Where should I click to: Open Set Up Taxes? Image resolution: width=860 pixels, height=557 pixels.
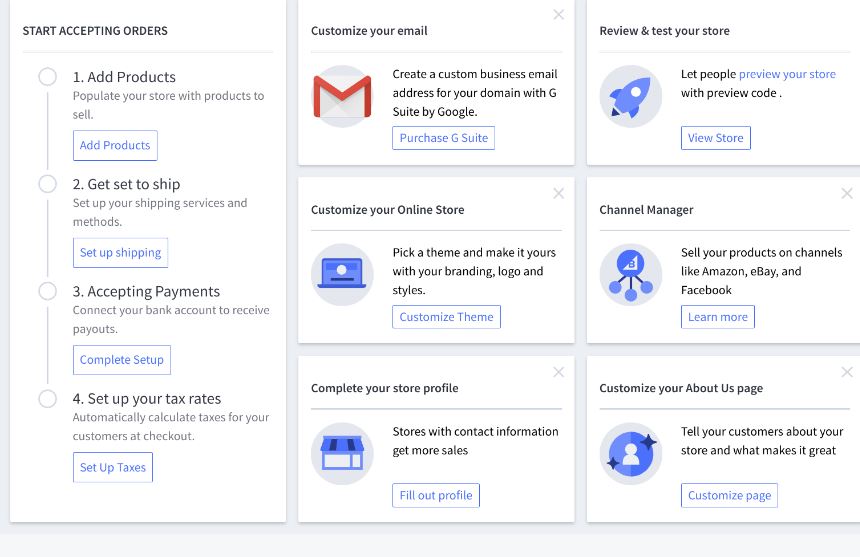(113, 468)
